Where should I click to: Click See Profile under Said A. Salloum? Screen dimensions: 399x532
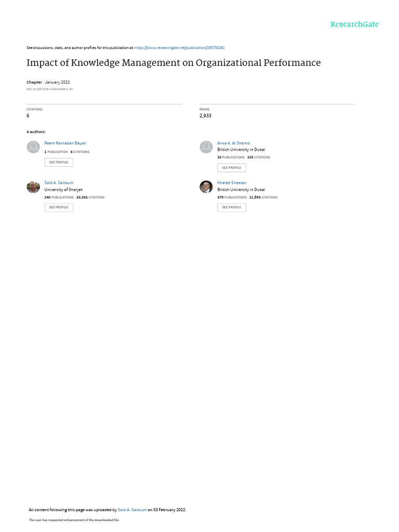[59, 207]
